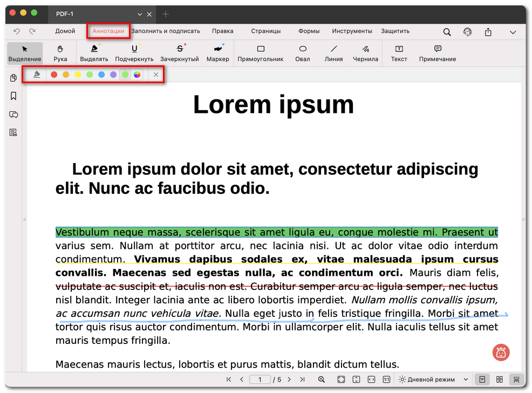Click the undo arrow button
532x393 pixels.
(x=16, y=31)
